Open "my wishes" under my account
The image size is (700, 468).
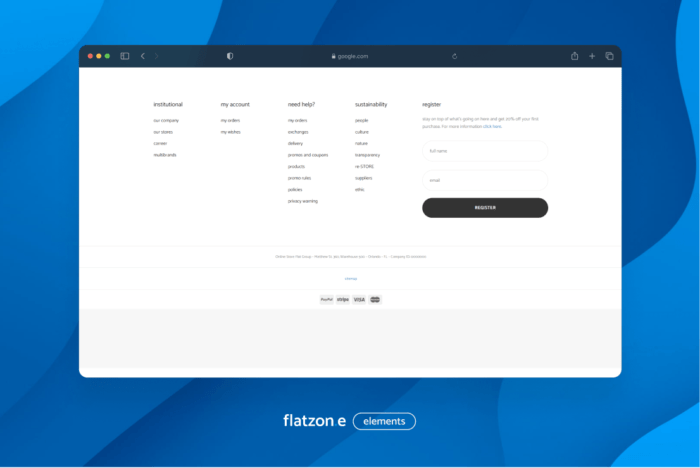pos(231,132)
